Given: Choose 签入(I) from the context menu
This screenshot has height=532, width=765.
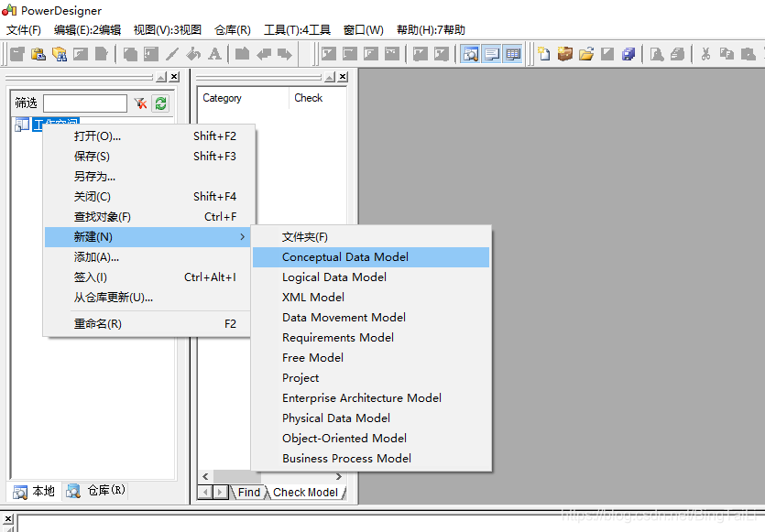Looking at the screenshot, I should pos(149,277).
